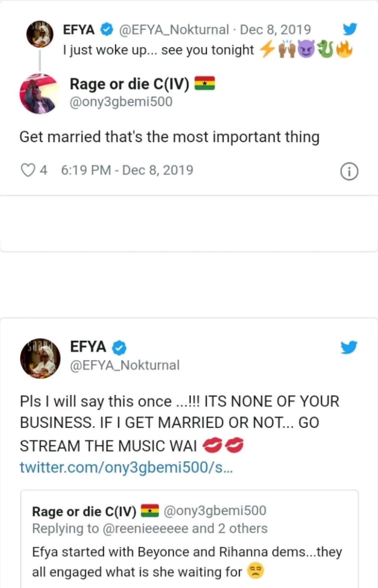
Task: Click the @EFYA_Nokturnal handle in lower tweet
Action: pyautogui.click(x=125, y=365)
